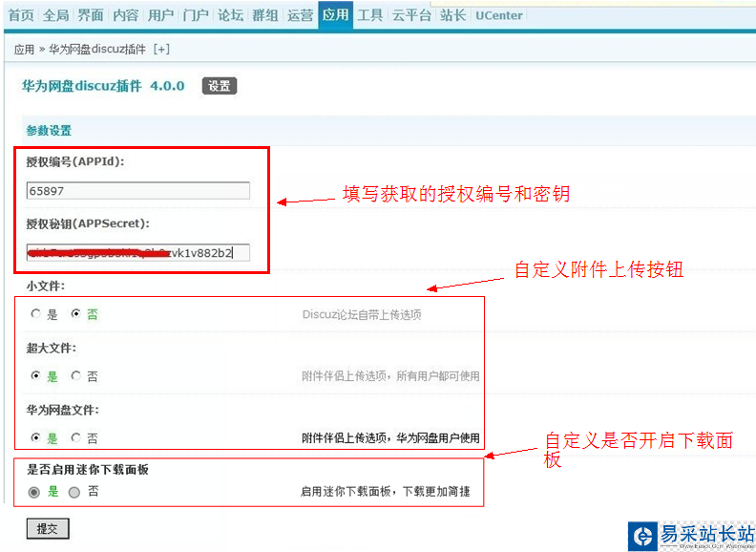Click the 是否启用迷你下载面板 label
Image resolution: width=756 pixels, height=552 pixels.
[x=88, y=470]
